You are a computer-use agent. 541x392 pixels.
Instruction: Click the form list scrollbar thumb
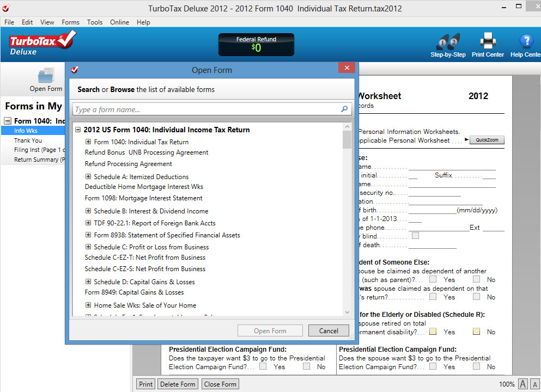[347, 139]
